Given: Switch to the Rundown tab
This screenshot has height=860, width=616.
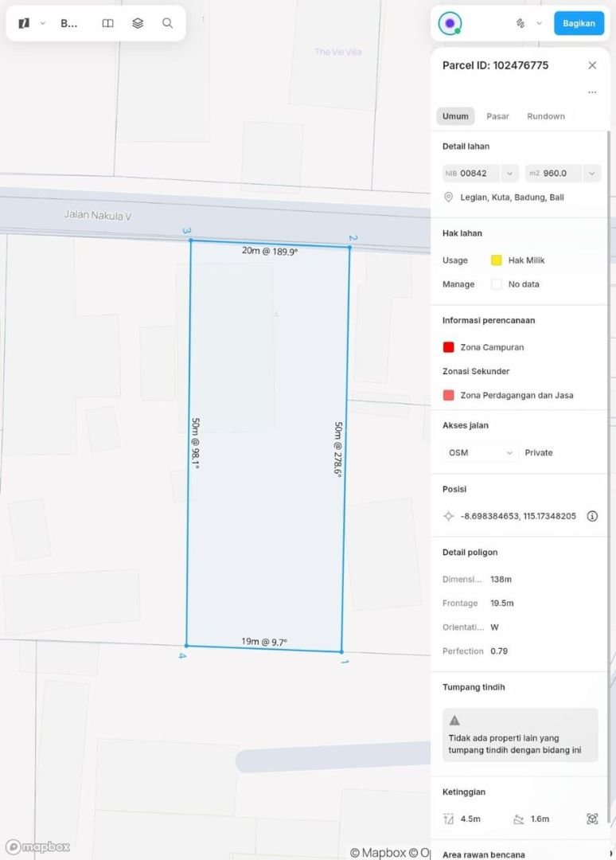Looking at the screenshot, I should click(x=546, y=116).
